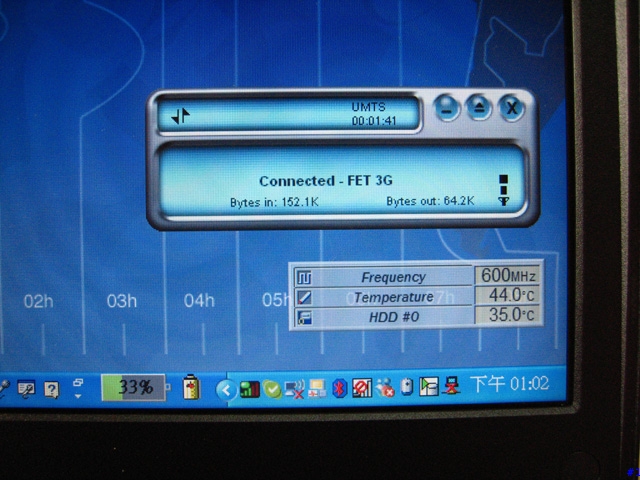This screenshot has height=480, width=640.
Task: Click the mouse device tray icon
Action: click(x=406, y=387)
